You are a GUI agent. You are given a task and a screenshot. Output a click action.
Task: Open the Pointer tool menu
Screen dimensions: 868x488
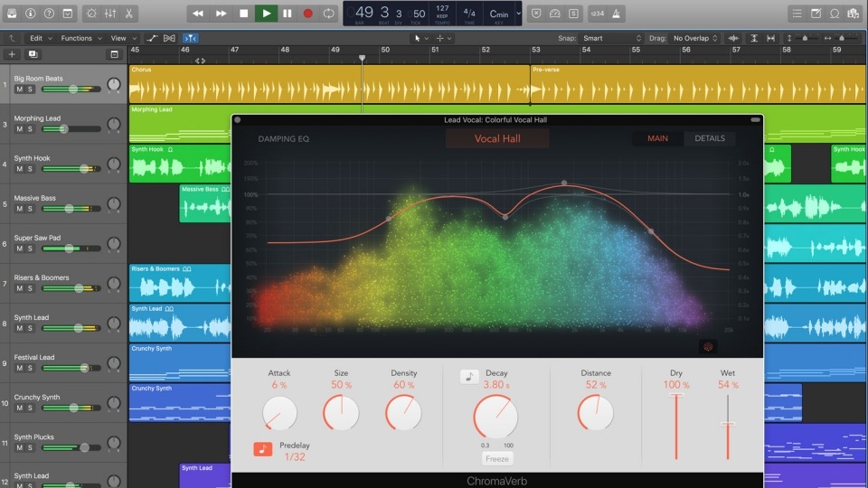tap(421, 38)
